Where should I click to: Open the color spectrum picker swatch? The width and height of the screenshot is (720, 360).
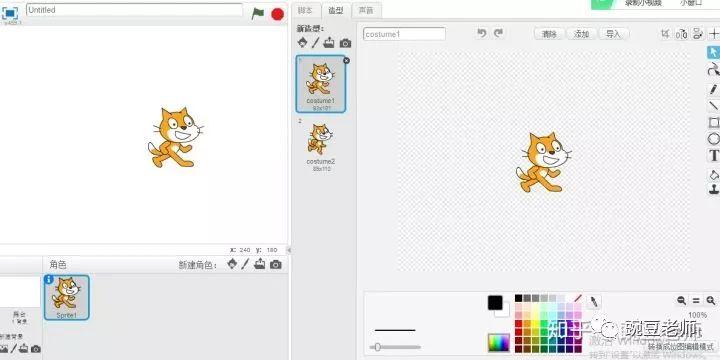tap(499, 343)
